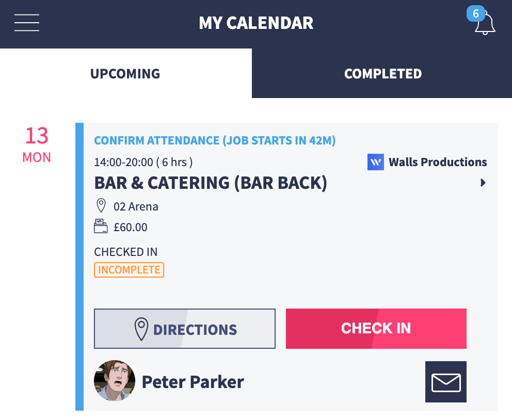Switch to the Upcoming tab
The height and width of the screenshot is (420, 512).
[125, 74]
